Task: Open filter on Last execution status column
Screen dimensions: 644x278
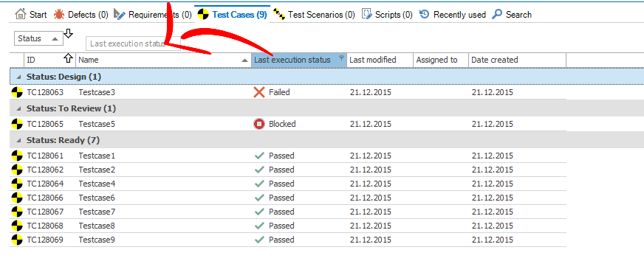Action: (341, 58)
